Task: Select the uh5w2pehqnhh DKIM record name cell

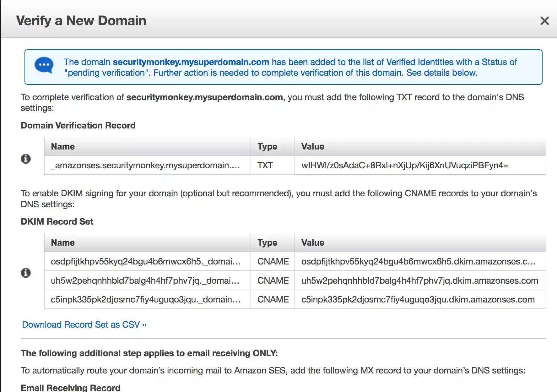Action: [145, 280]
